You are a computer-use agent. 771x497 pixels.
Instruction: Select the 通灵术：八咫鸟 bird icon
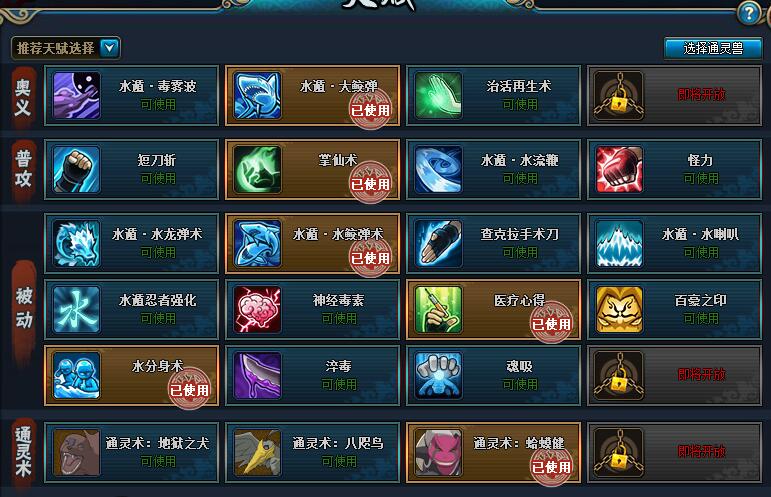[258, 453]
